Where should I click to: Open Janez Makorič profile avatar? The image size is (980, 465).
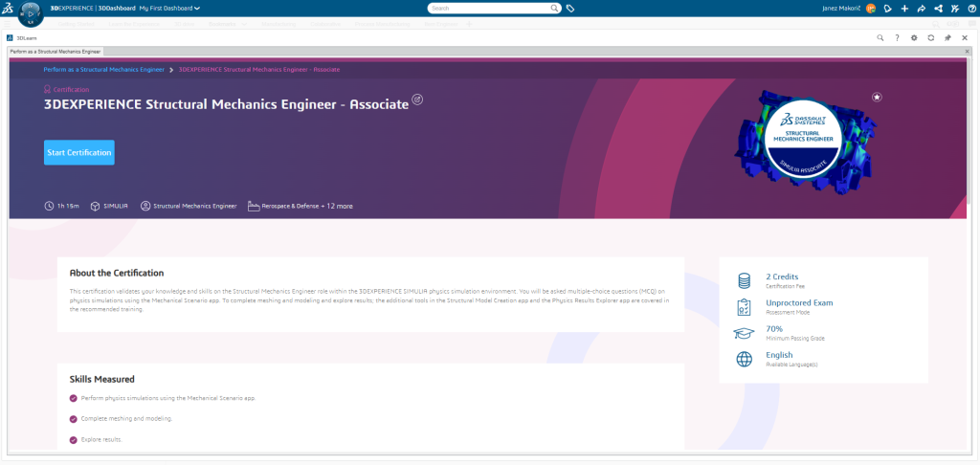[871, 8]
